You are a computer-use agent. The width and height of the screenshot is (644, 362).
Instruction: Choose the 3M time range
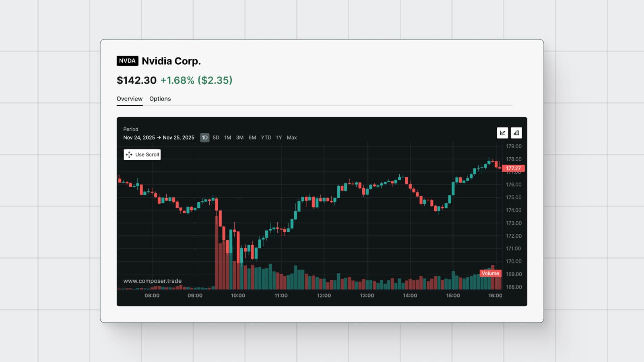(x=240, y=138)
